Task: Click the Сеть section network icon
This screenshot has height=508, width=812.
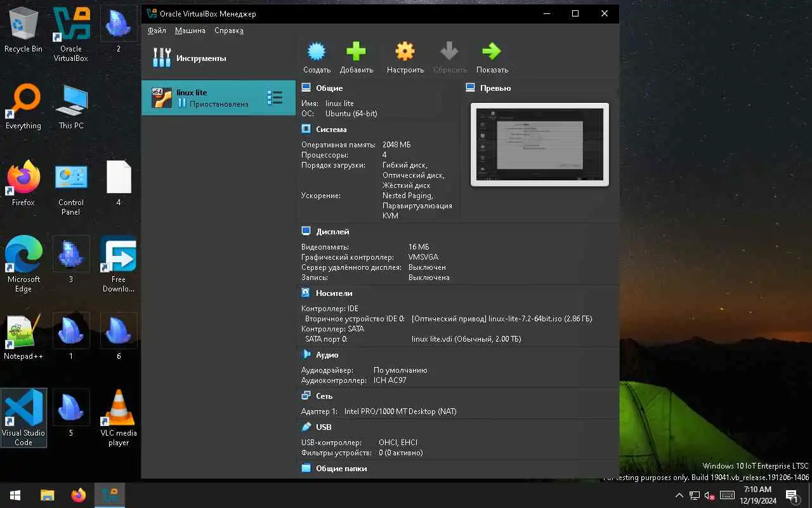Action: click(306, 396)
